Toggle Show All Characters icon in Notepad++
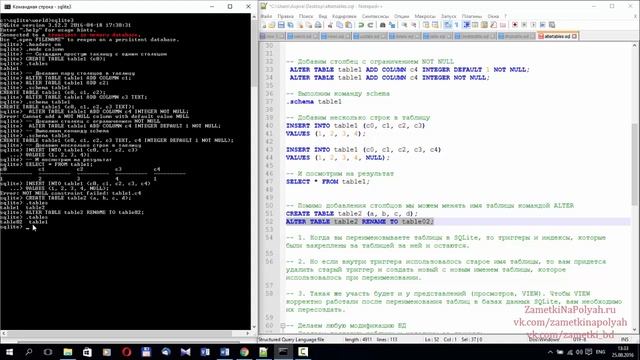640x360 pixels. tap(457, 25)
